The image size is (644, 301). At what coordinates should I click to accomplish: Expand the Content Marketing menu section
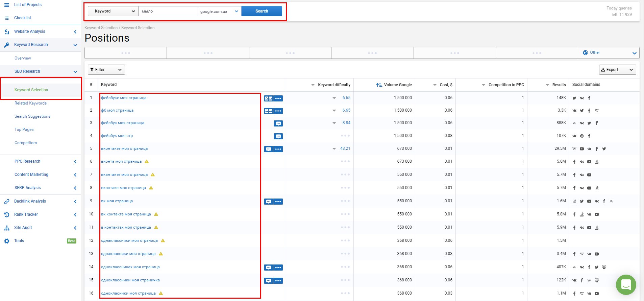pyautogui.click(x=75, y=175)
